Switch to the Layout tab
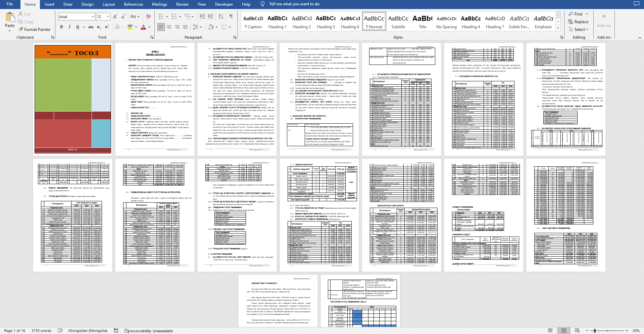644x334 pixels. coord(109,4)
